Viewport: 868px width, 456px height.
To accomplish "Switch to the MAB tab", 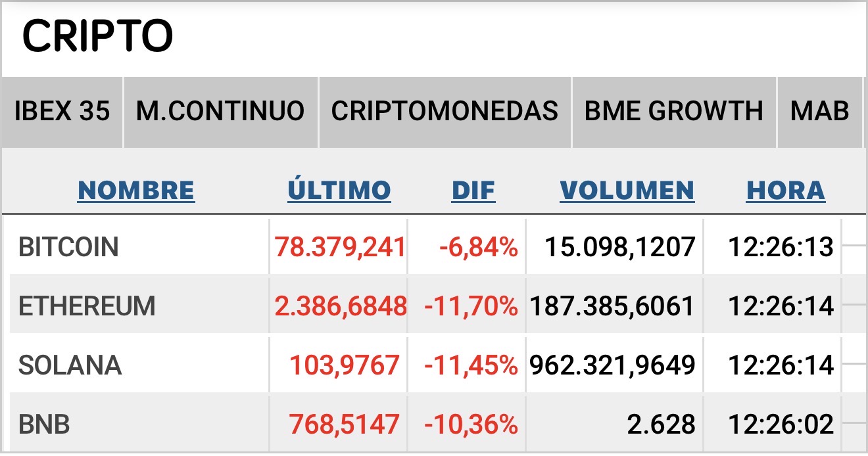I will pyautogui.click(x=819, y=112).
